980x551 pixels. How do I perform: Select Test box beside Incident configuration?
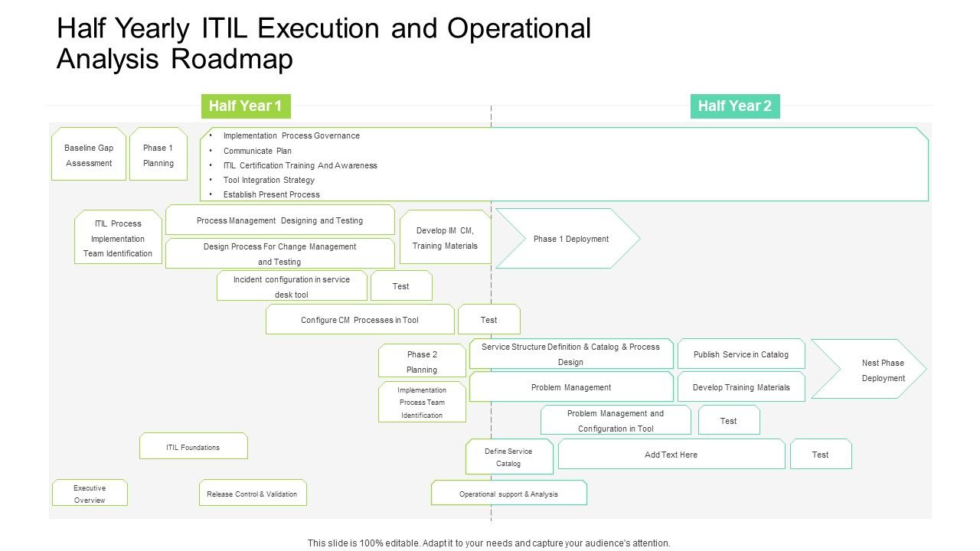(401, 286)
